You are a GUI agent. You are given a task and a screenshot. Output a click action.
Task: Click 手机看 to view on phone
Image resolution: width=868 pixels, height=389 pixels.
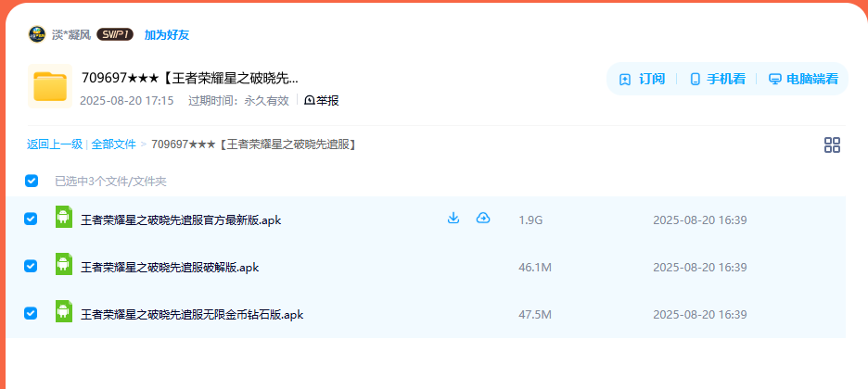(718, 79)
